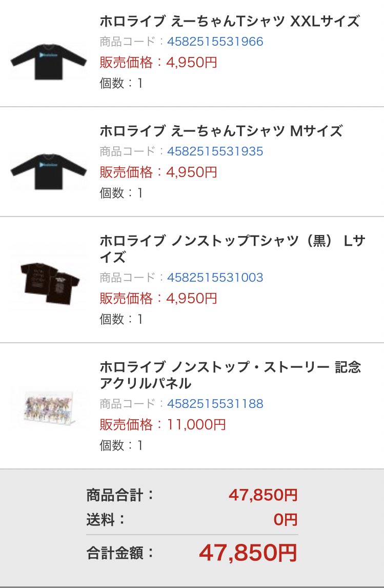Click the quantity line under アクリルパネル
The image size is (384, 588).
121,445
